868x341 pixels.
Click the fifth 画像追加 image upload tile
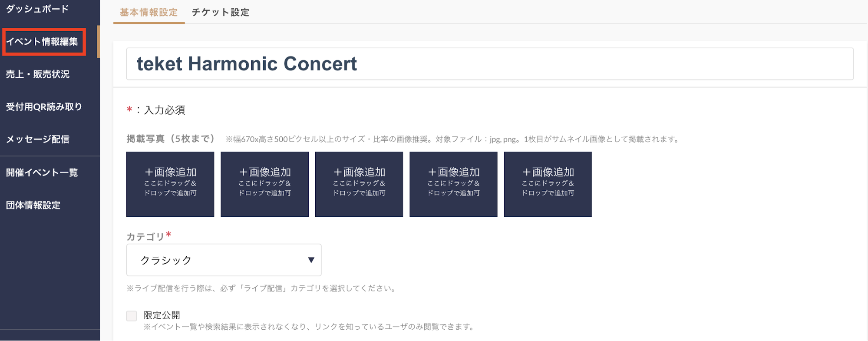coord(548,184)
